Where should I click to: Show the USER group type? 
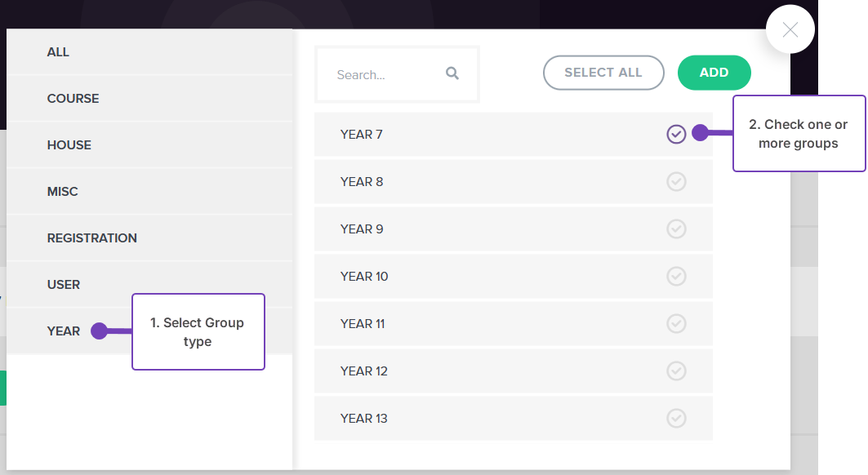click(x=64, y=285)
